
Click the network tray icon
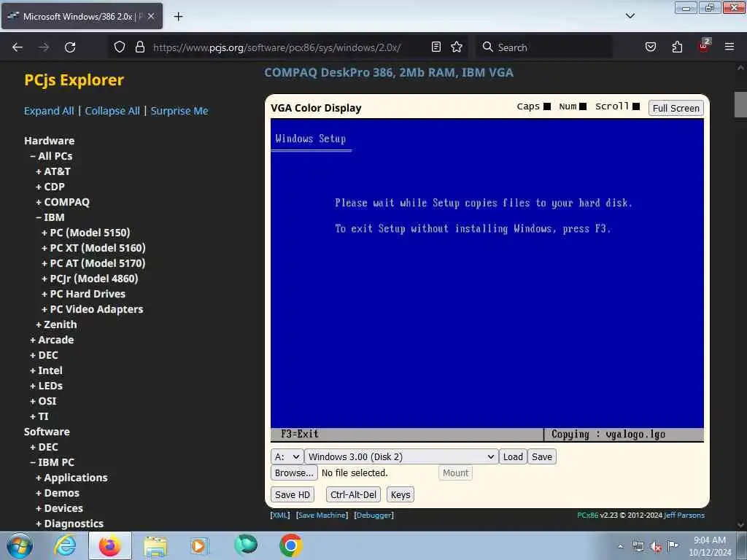click(x=638, y=547)
